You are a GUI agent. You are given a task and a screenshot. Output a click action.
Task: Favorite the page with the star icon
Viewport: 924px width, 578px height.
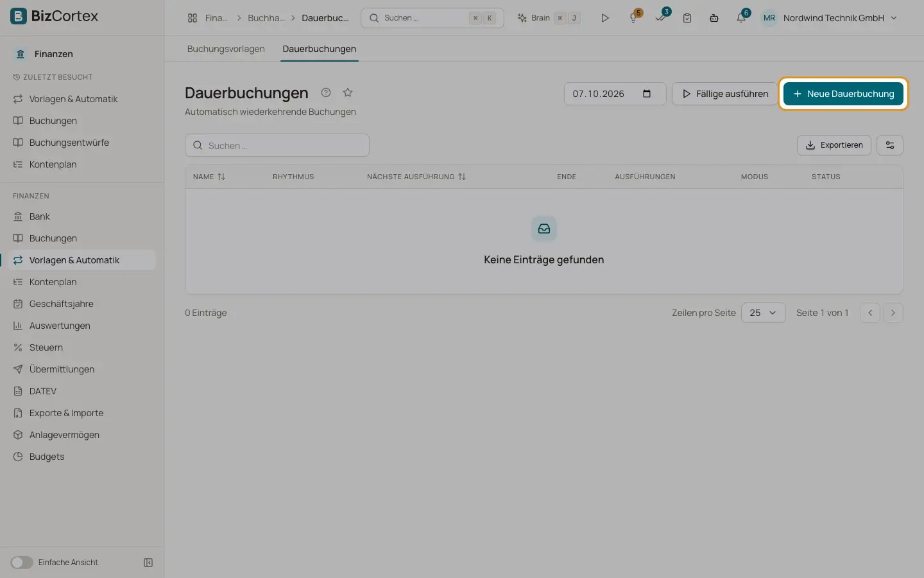pyautogui.click(x=348, y=92)
